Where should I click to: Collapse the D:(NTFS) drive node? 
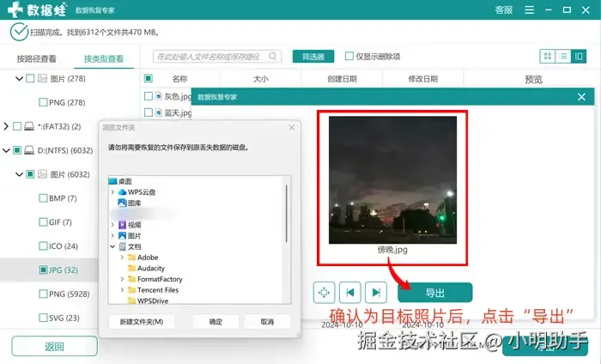coord(6,150)
